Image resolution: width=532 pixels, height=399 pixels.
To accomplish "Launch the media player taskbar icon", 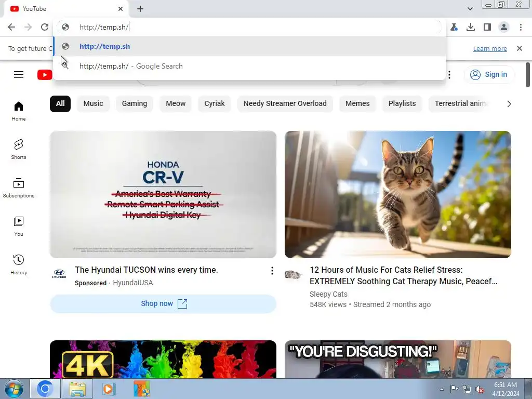I will 109,389.
